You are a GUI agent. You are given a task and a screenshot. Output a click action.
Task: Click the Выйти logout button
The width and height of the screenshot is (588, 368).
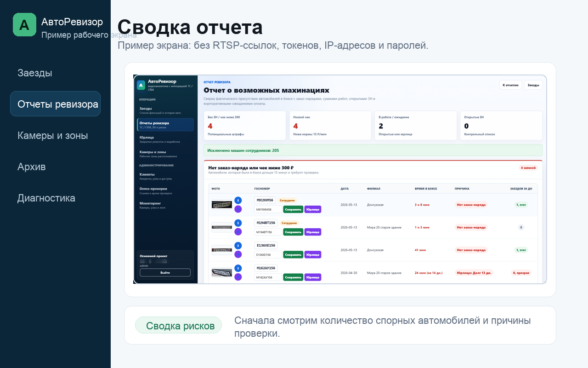(165, 272)
